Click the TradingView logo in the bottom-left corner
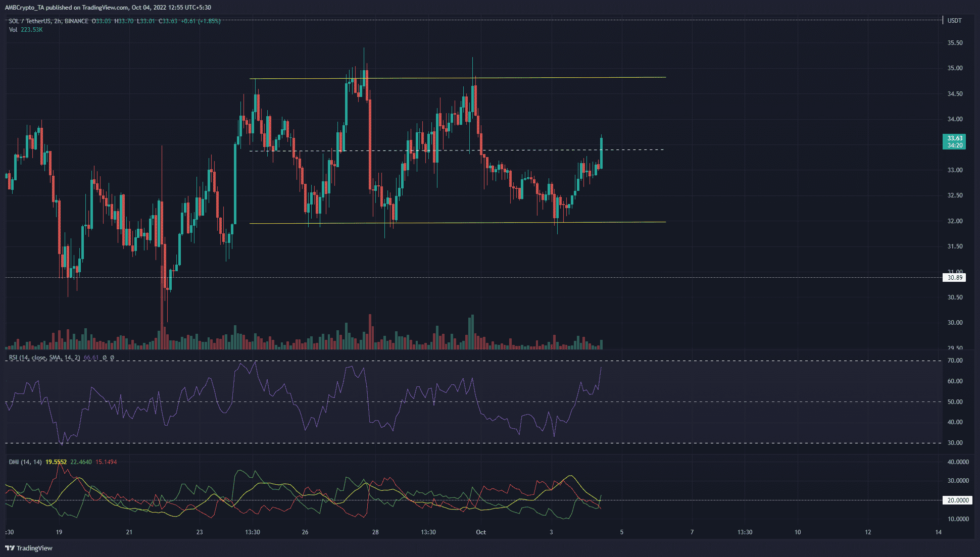 pyautogui.click(x=29, y=548)
